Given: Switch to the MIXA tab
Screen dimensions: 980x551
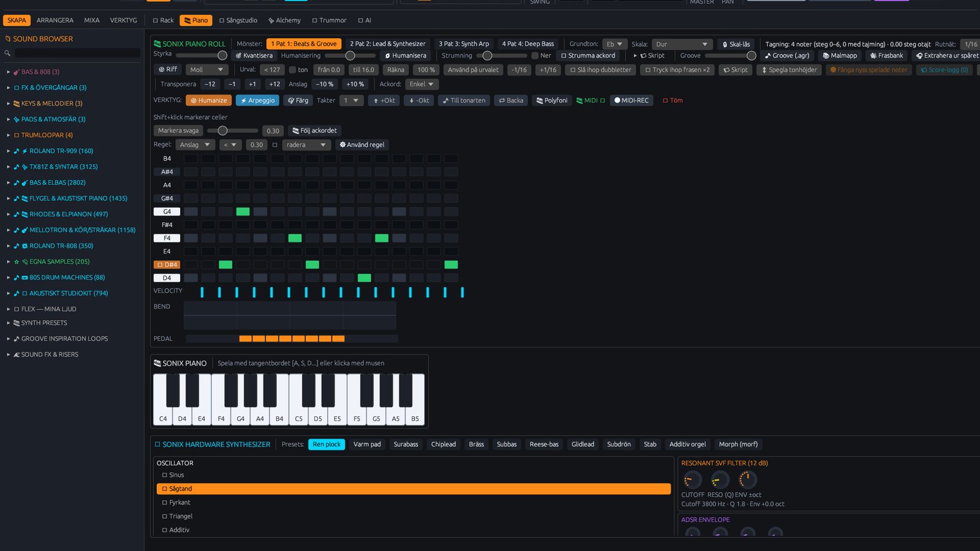Looking at the screenshot, I should [x=92, y=20].
